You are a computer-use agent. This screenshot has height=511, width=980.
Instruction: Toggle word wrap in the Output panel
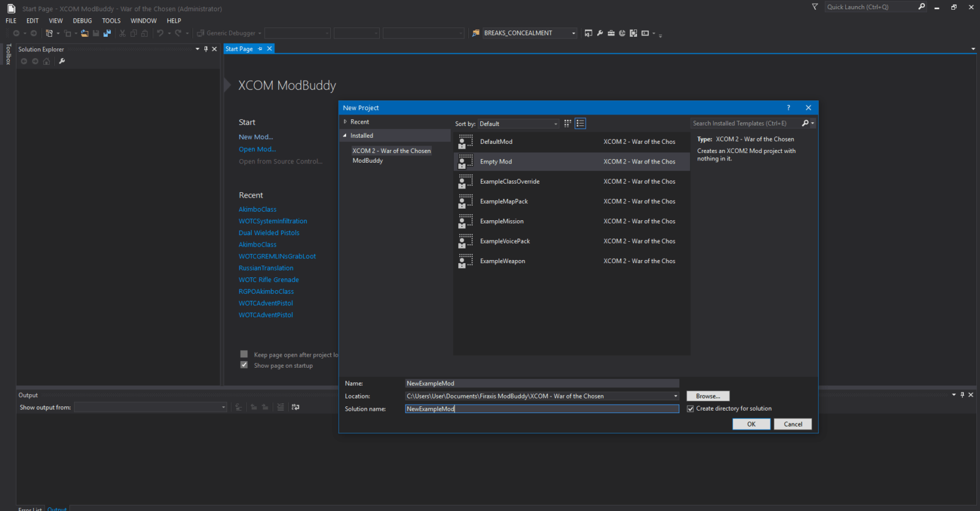coord(295,407)
